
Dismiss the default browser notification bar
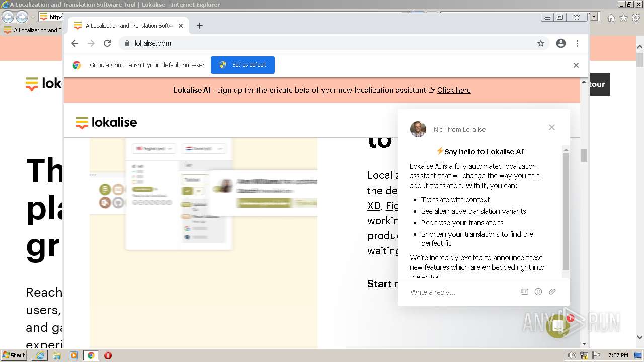576,65
